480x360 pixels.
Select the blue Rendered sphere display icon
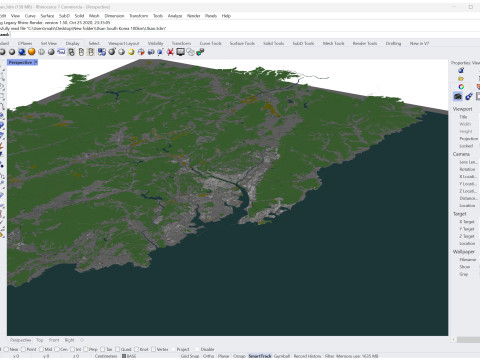click(22, 52)
